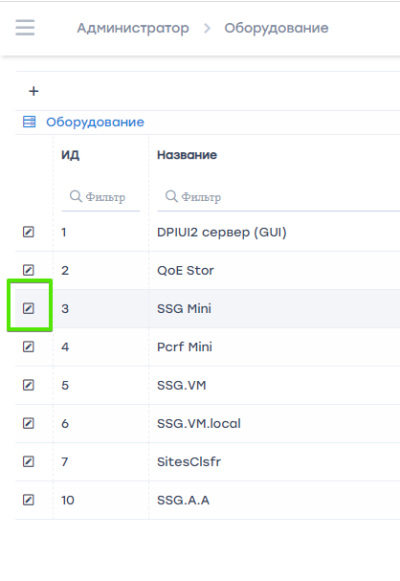Focus the ИД column filter field

coord(101,197)
